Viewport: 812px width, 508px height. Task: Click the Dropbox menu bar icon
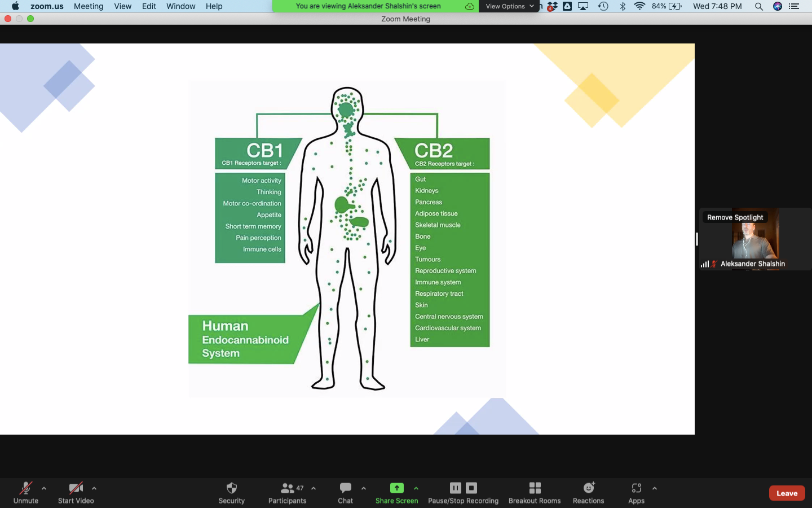click(x=552, y=6)
